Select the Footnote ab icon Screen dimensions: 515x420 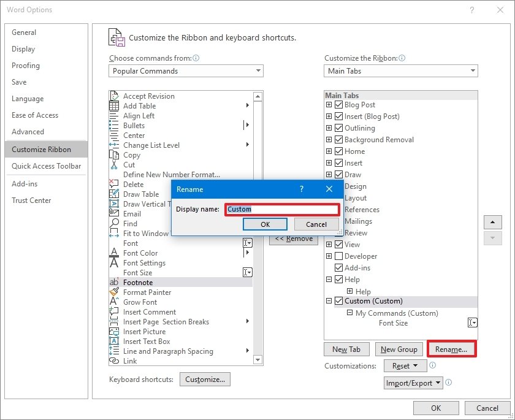point(114,282)
